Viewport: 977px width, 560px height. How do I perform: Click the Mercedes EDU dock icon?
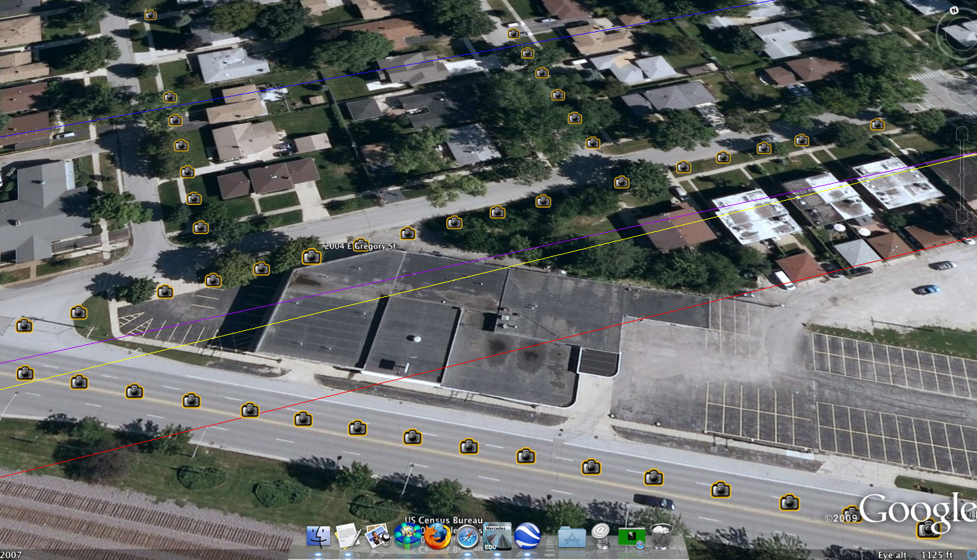(x=497, y=536)
